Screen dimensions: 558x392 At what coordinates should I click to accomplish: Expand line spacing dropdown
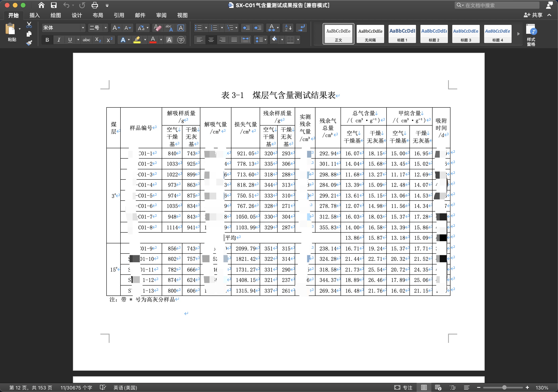(265, 40)
